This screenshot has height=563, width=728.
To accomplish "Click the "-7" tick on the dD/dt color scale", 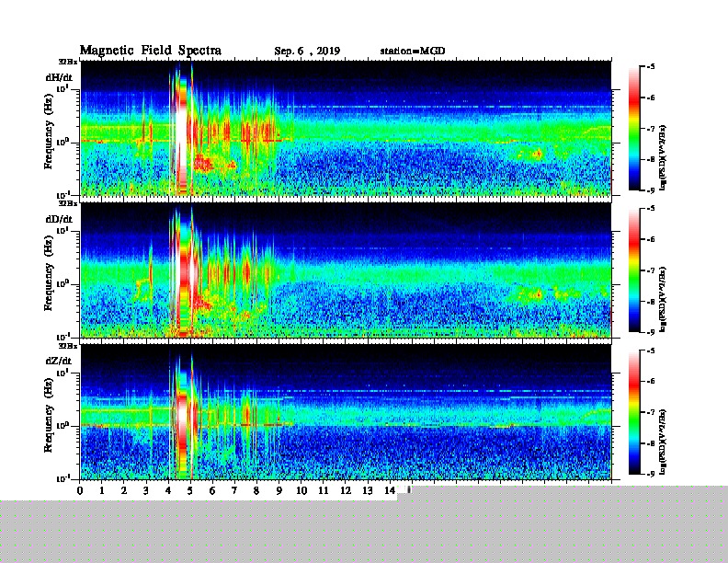I will [651, 270].
